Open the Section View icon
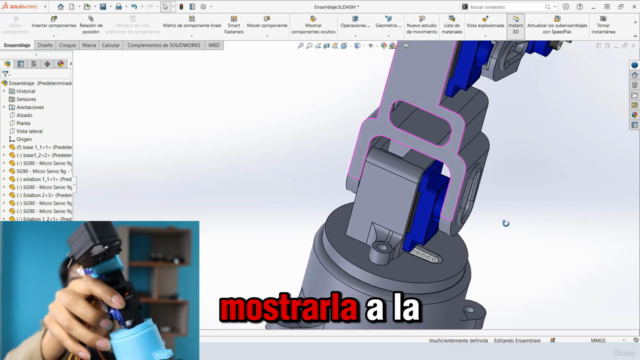640x360 pixels. 327,46
